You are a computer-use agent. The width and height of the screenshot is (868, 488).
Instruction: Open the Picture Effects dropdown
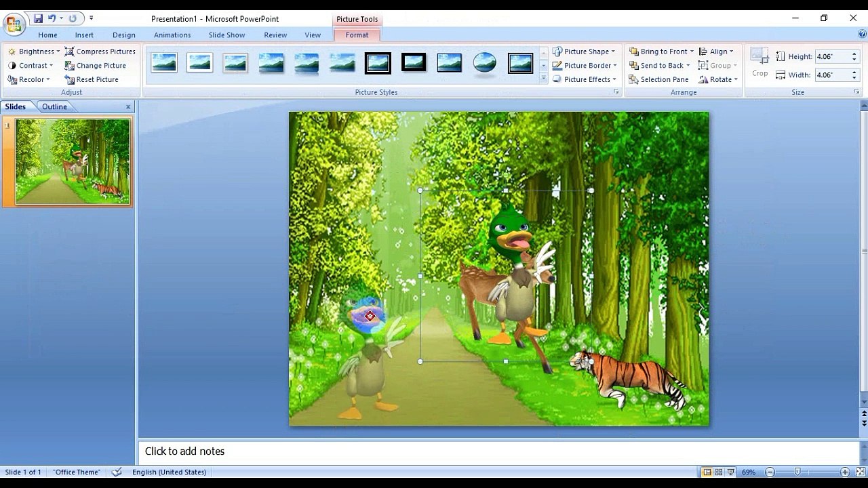pyautogui.click(x=585, y=79)
